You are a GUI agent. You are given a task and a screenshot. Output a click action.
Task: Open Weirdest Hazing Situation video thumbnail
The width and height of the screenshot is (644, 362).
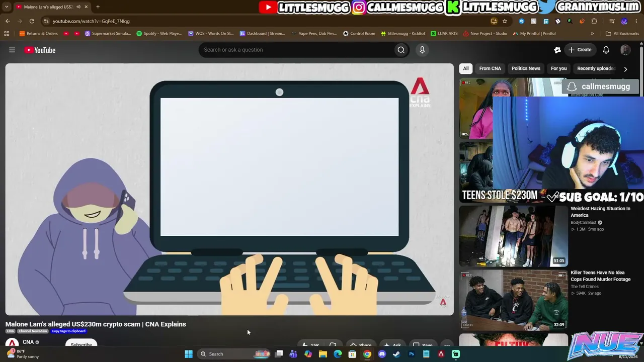(x=514, y=236)
